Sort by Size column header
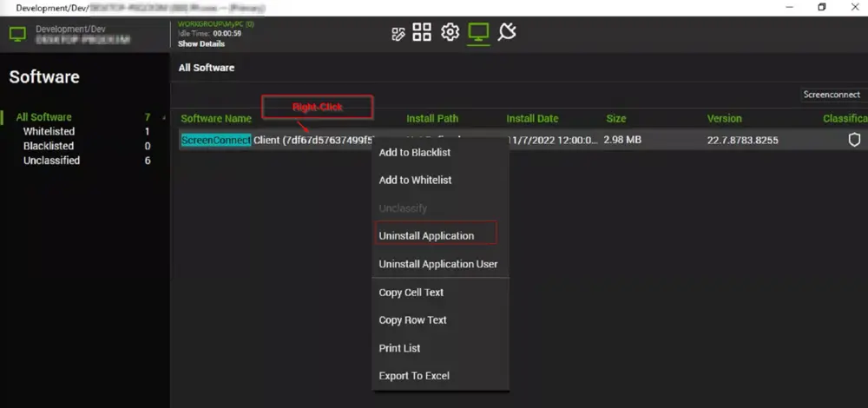 pyautogui.click(x=616, y=118)
